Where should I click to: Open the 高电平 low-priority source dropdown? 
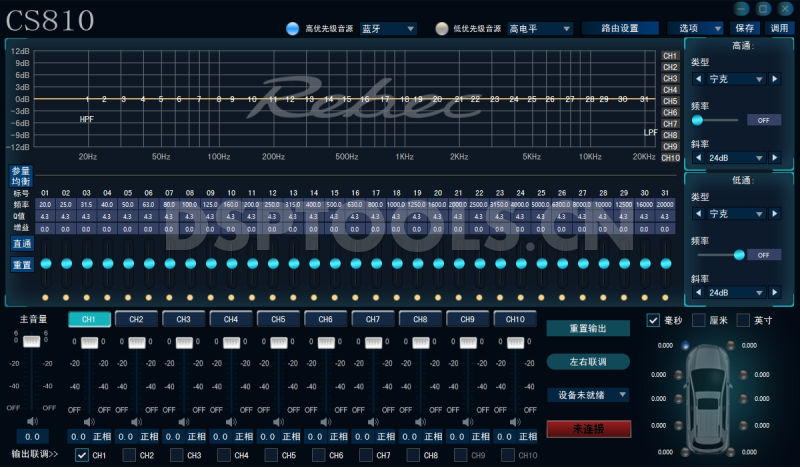[x=540, y=29]
